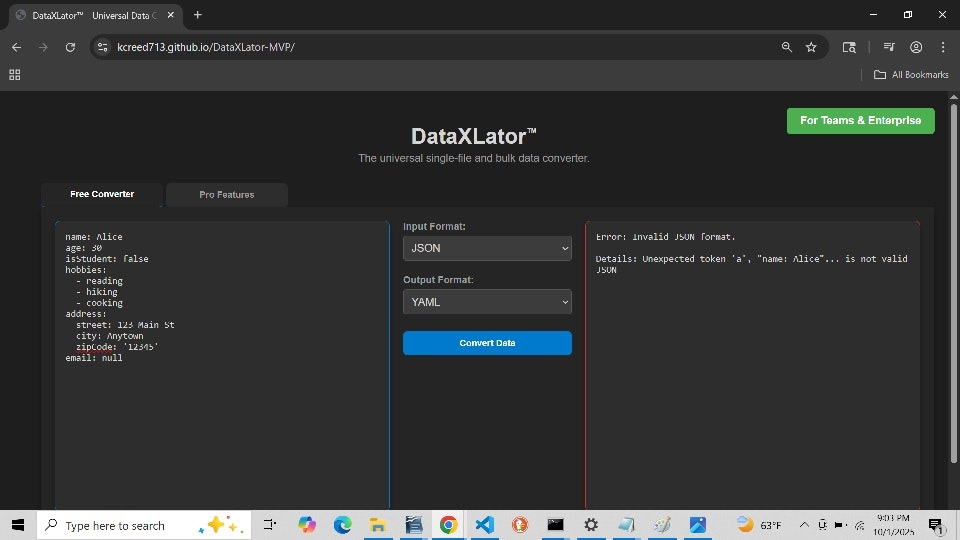The height and width of the screenshot is (540, 960).
Task: Open Visual Studio Code from taskbar
Action: [484, 525]
